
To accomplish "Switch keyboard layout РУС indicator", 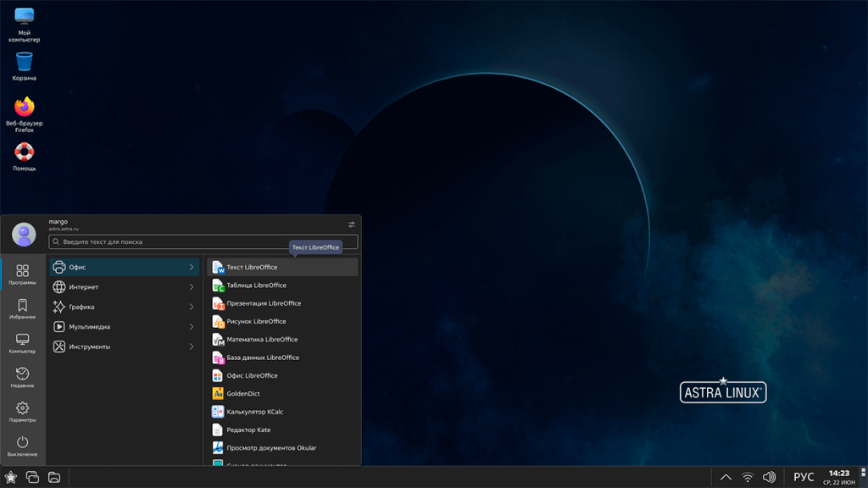I will pos(804,477).
